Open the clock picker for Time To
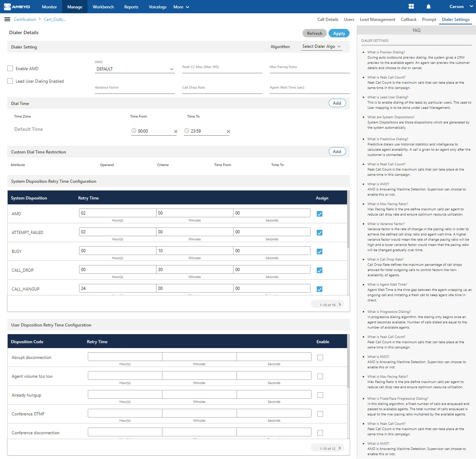The width and height of the screenshot is (476, 459). (187, 131)
